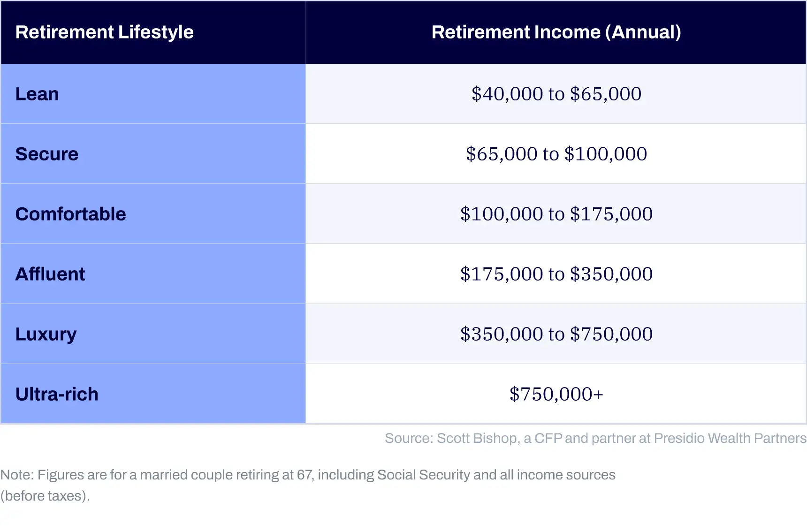Click the Source: Scott Bishop attribution text
Viewport: 807px width, 532px height.
click(x=595, y=438)
